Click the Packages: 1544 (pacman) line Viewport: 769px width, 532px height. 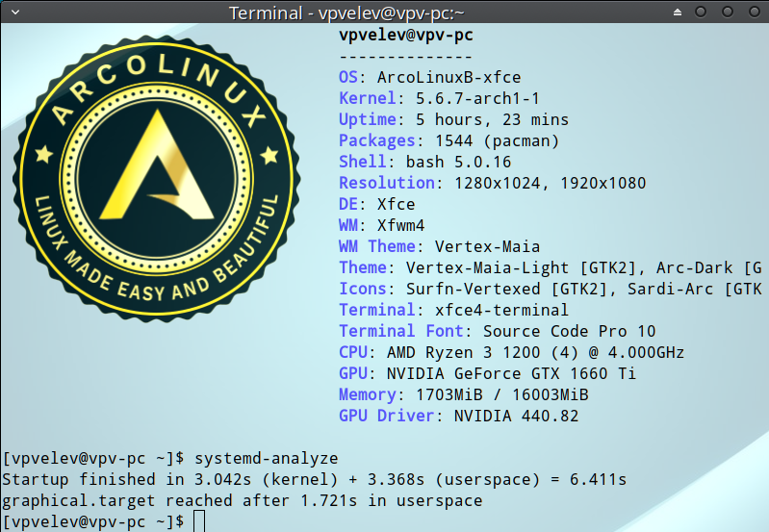(x=449, y=140)
